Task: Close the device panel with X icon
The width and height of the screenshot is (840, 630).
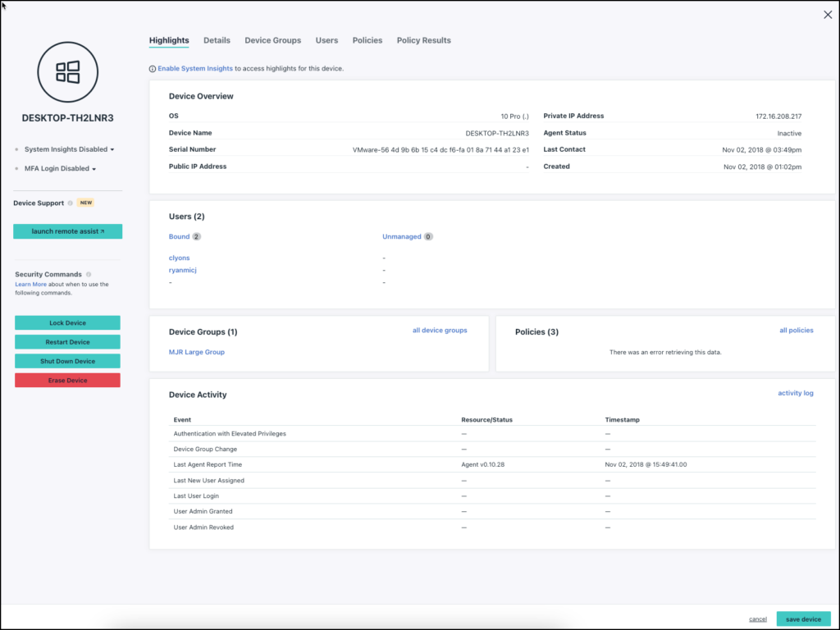Action: (x=827, y=15)
